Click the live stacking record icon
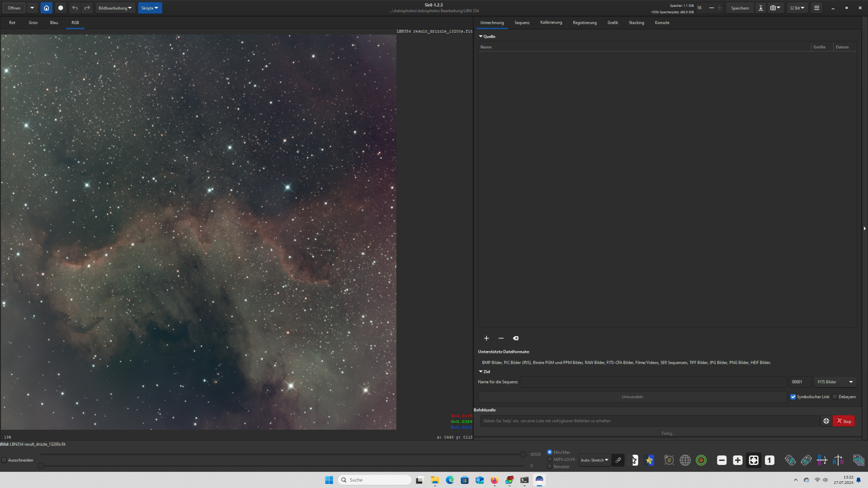This screenshot has height=488, width=868. tap(61, 8)
